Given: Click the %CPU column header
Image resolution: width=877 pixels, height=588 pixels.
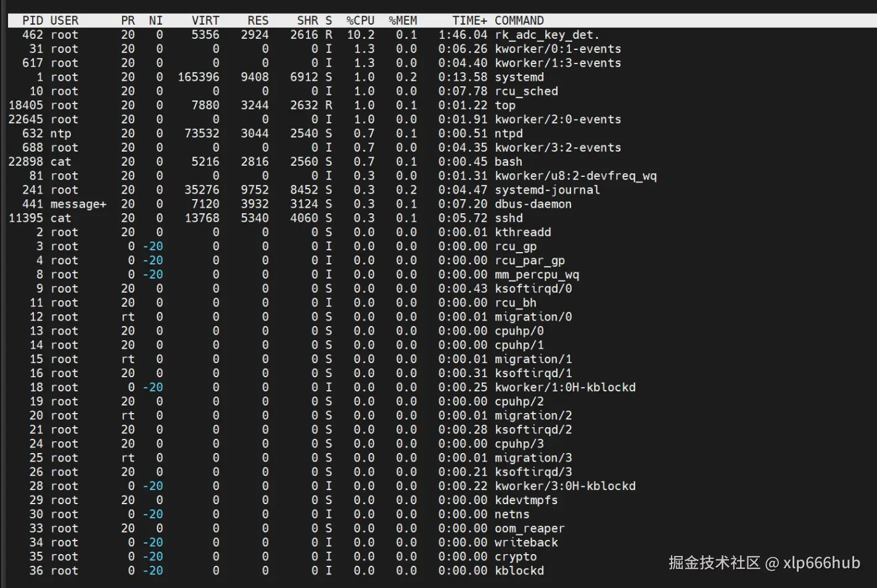Looking at the screenshot, I should pyautogui.click(x=360, y=20).
